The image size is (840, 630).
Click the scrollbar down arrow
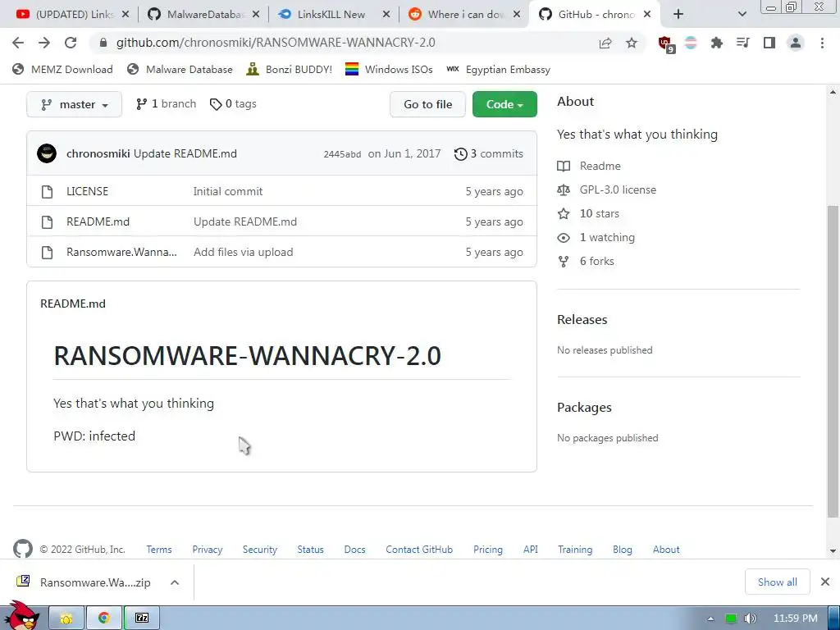(x=833, y=550)
